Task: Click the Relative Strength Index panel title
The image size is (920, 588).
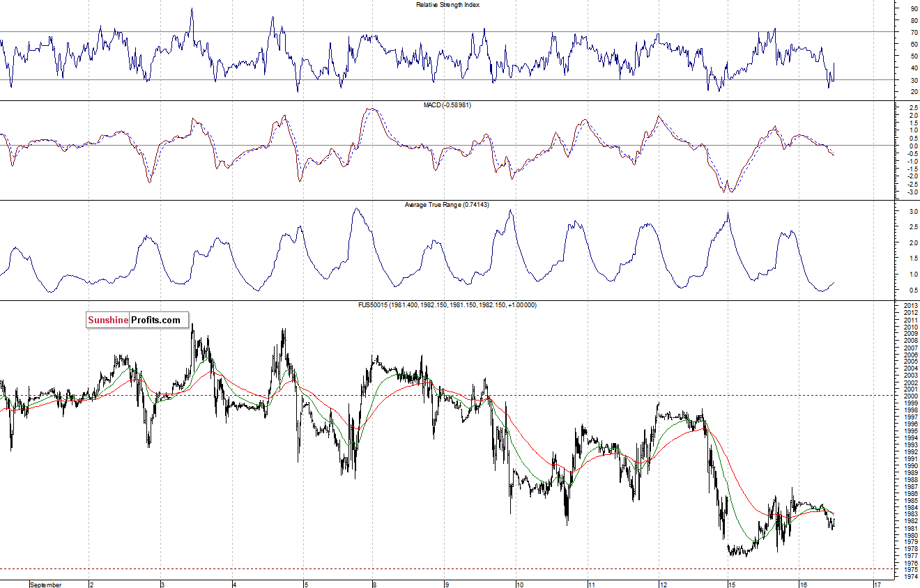Action: point(447,4)
